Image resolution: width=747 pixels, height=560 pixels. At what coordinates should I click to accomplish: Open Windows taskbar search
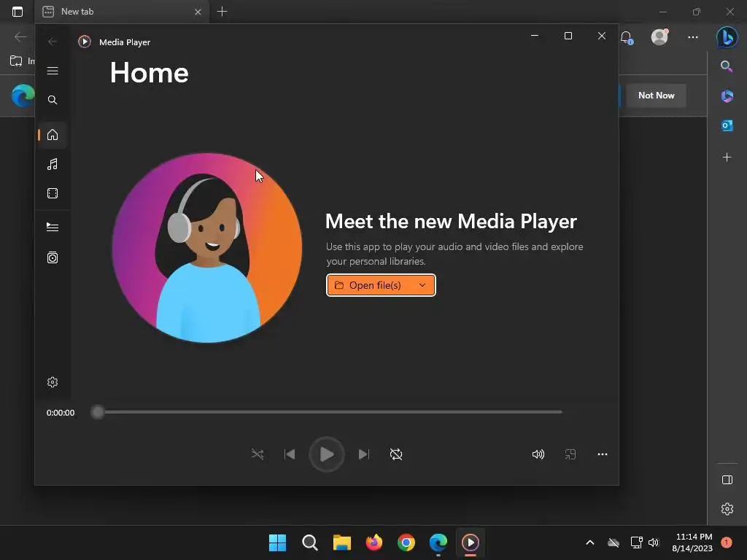(x=309, y=542)
